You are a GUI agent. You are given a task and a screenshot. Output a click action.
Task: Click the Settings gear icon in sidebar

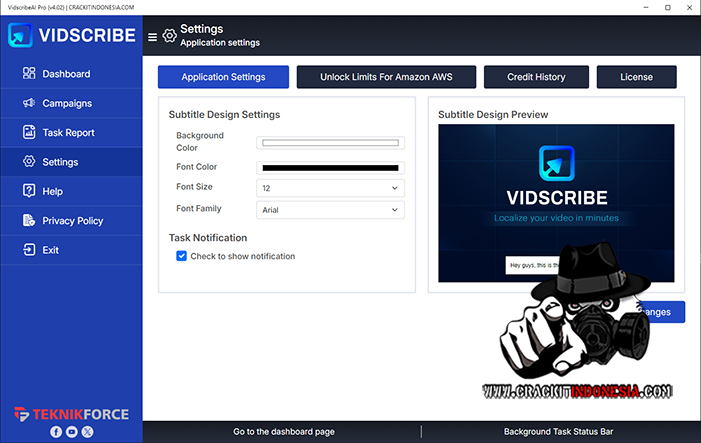[x=29, y=161]
